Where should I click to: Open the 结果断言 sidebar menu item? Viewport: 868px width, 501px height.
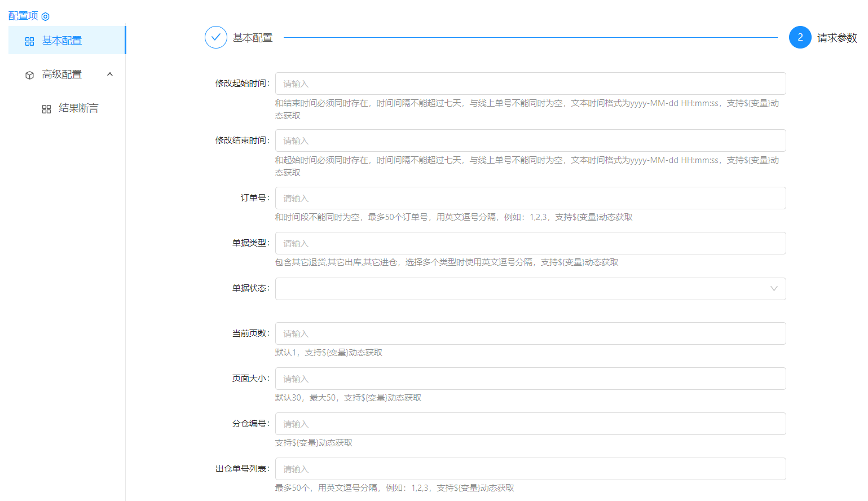78,108
